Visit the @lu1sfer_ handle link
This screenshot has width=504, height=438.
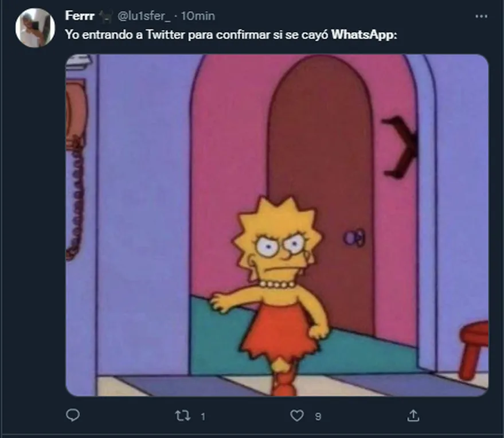point(144,16)
